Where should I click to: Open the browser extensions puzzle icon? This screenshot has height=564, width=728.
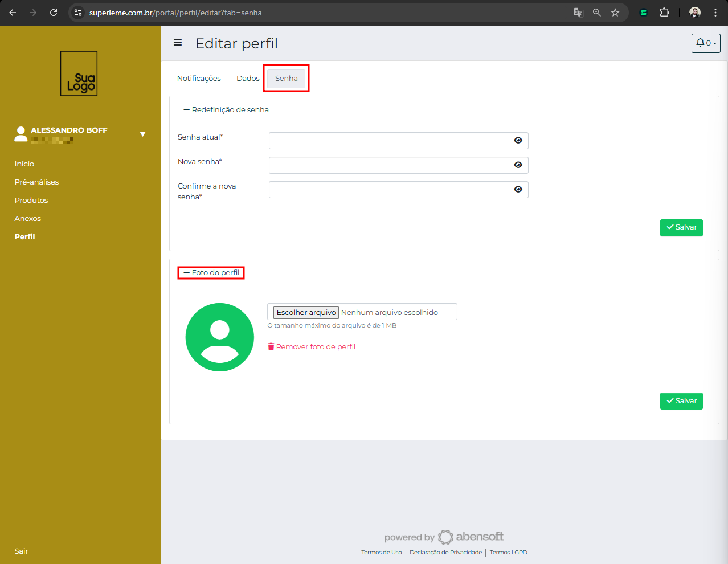[664, 13]
